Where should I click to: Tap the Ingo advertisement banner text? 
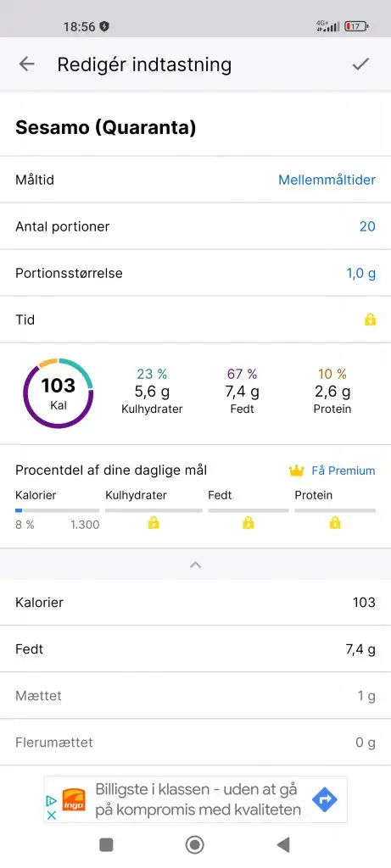(x=198, y=799)
